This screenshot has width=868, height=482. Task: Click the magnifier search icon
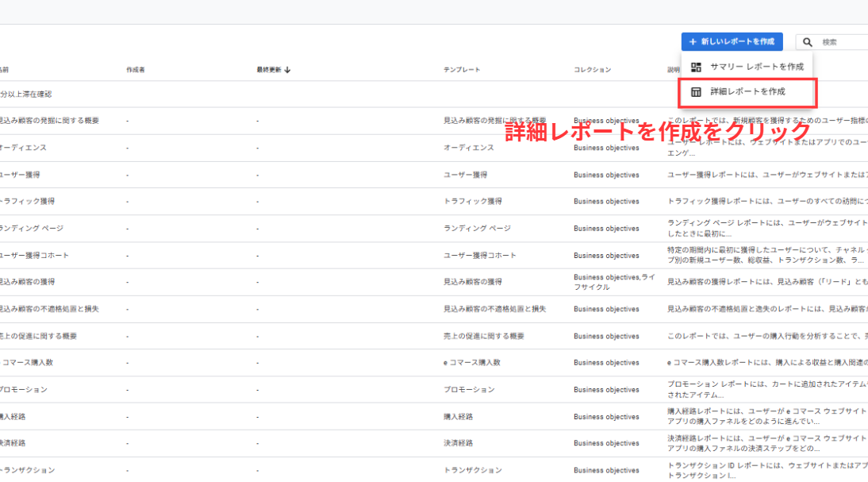pos(808,42)
